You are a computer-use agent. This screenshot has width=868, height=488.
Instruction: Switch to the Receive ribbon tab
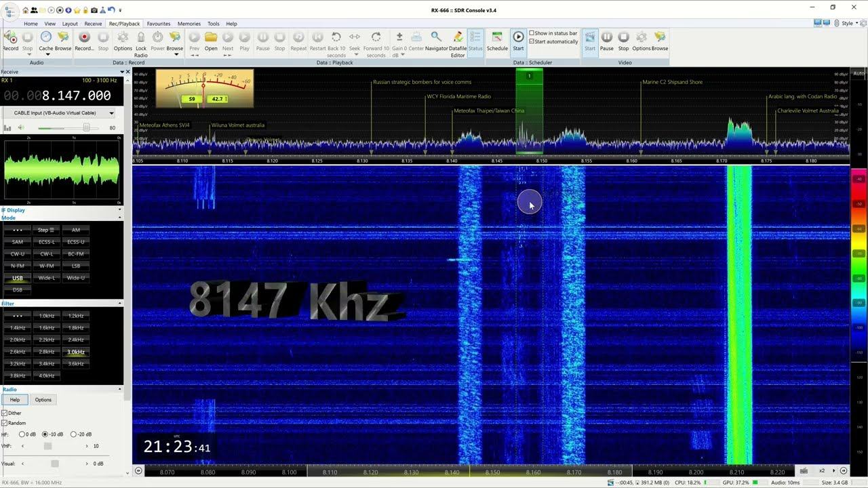[x=93, y=24]
